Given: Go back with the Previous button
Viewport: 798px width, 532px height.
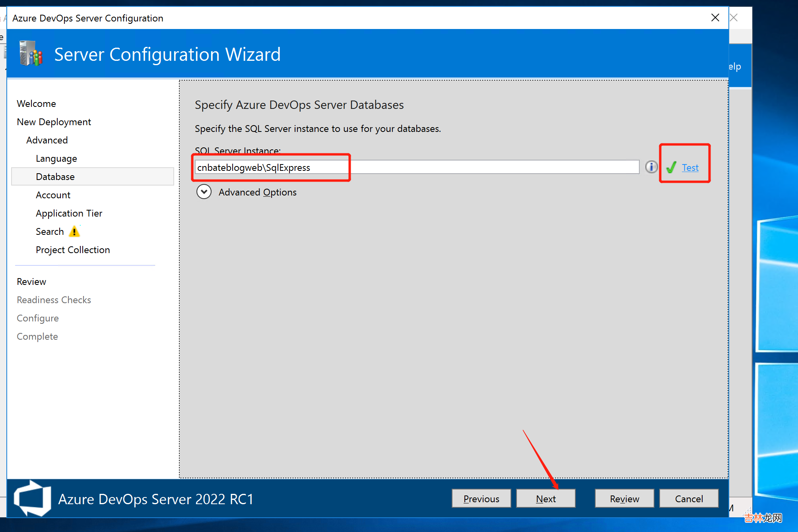Looking at the screenshot, I should click(x=481, y=499).
